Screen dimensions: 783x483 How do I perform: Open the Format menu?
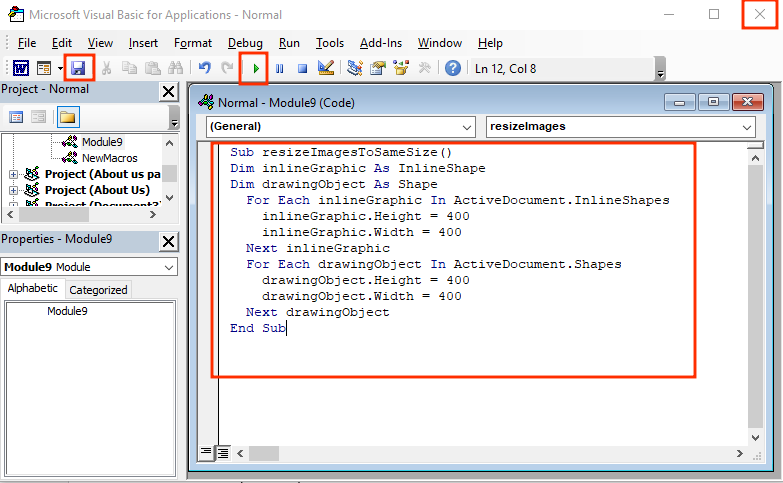tap(193, 43)
